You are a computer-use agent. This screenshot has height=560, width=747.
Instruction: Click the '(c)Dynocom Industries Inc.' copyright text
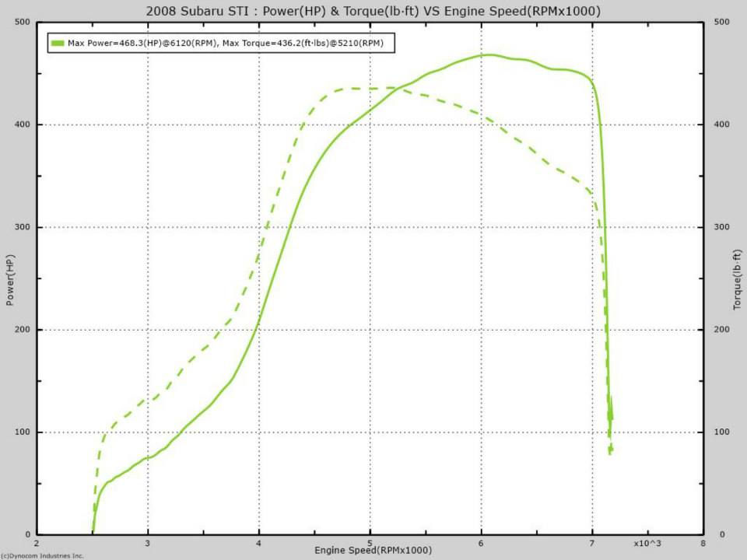pos(42,555)
